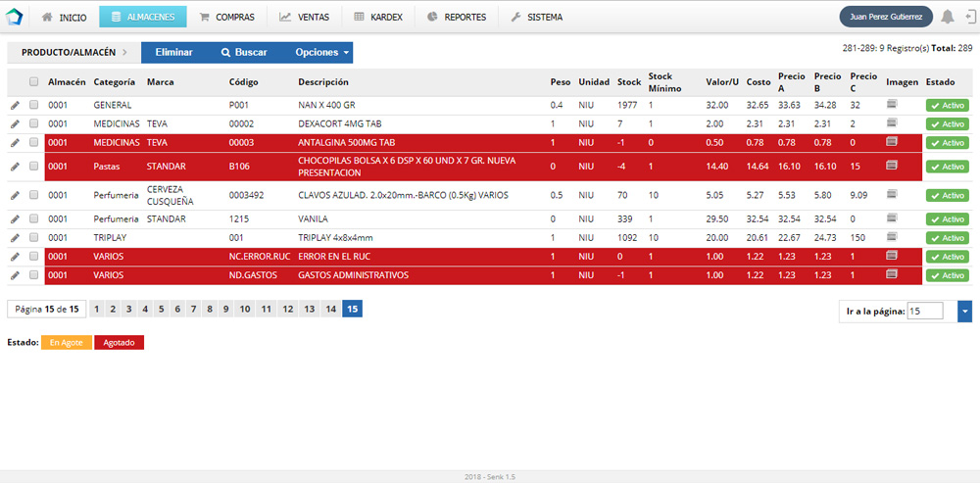Toggle the select-all checkbox in table header

tap(34, 82)
